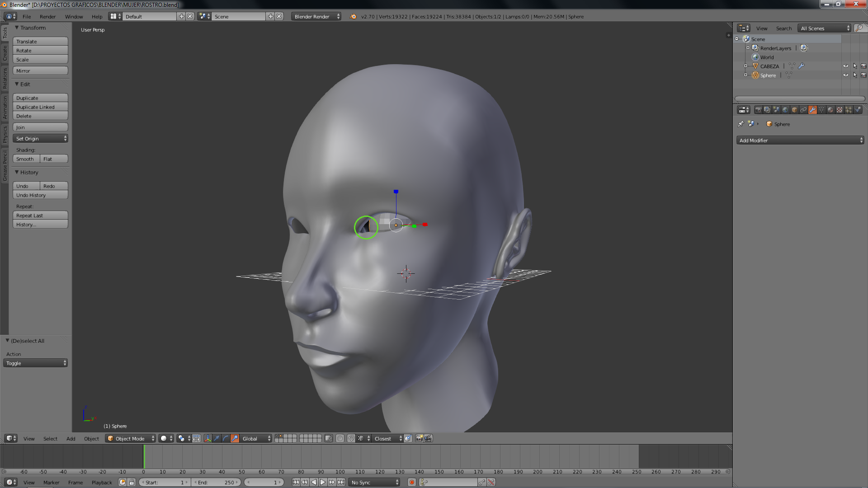Screen dimensions: 868x488
Task: Open the Render menu
Action: tap(47, 17)
